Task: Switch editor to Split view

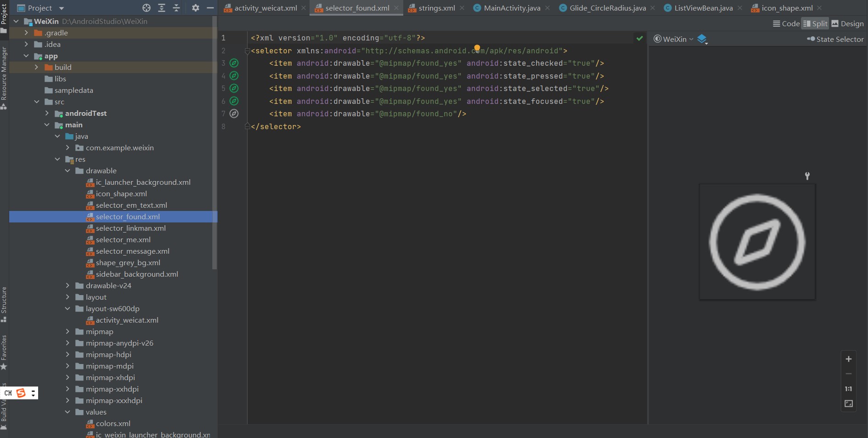Action: point(815,23)
